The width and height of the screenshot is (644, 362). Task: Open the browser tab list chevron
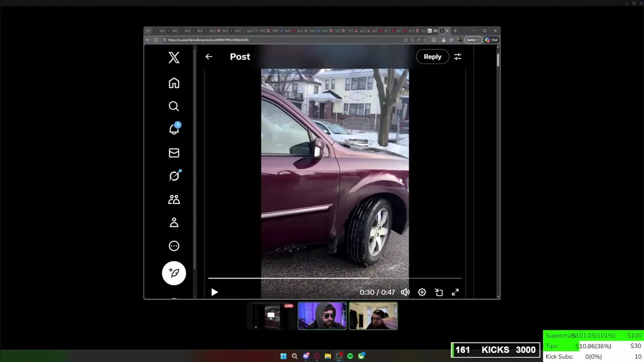click(x=148, y=31)
